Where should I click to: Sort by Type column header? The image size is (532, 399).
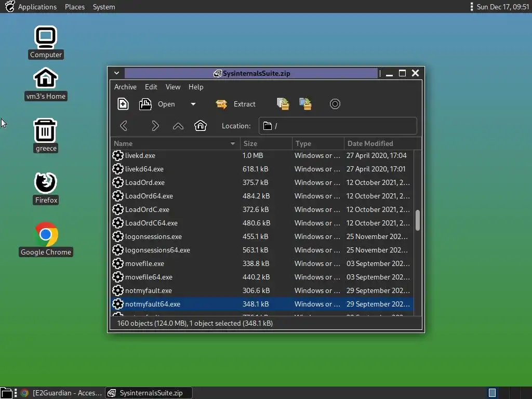coord(318,143)
